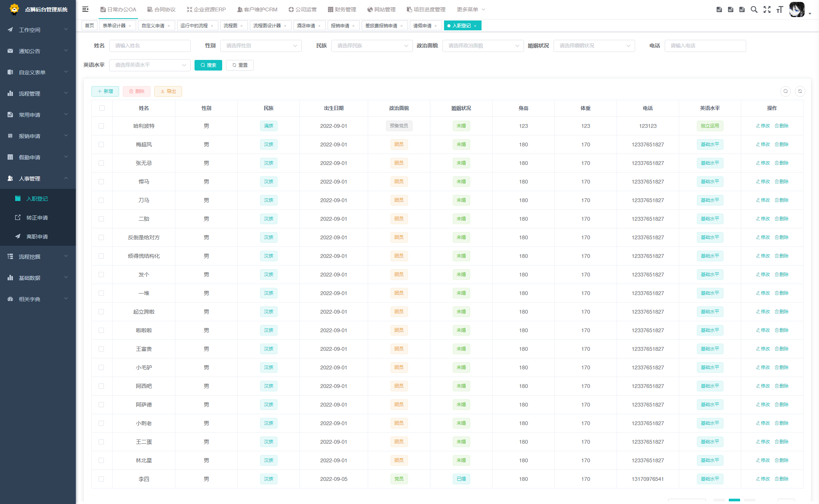Select the checkbox for 李四 row
Viewport: 819px width, 504px height.
point(101,479)
